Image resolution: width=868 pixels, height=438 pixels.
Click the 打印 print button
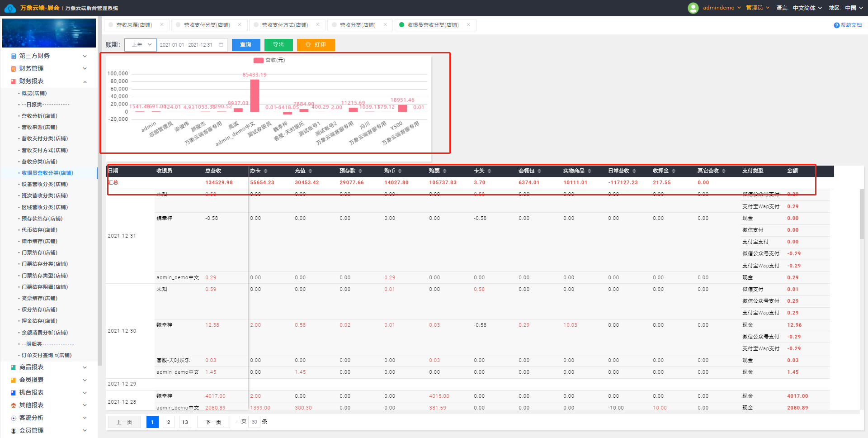(316, 45)
